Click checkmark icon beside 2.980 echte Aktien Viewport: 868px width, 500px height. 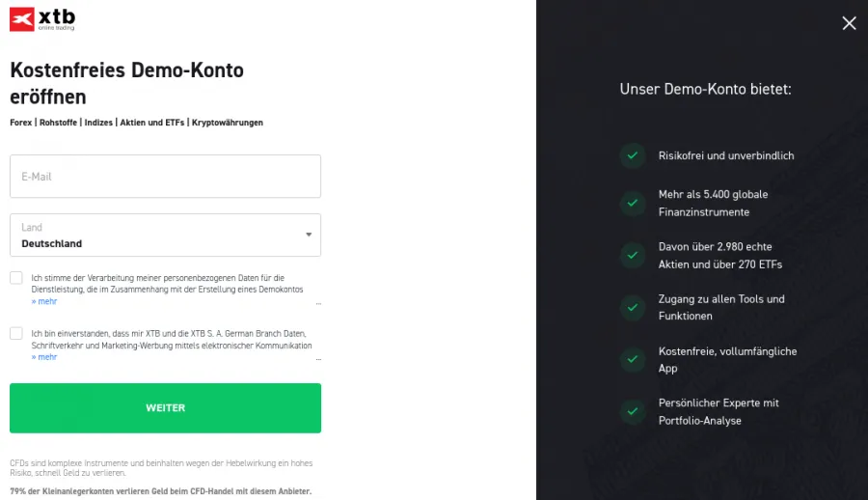click(x=633, y=256)
